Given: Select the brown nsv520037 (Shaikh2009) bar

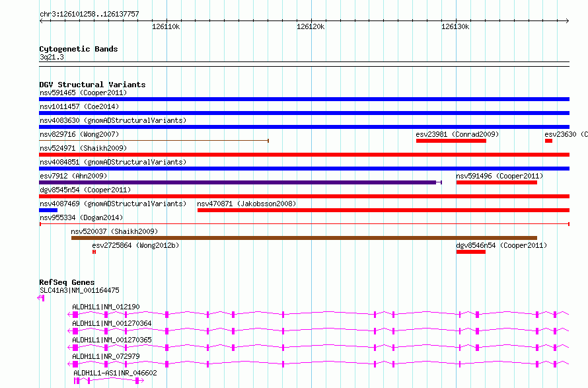Looking at the screenshot, I should coord(304,238).
